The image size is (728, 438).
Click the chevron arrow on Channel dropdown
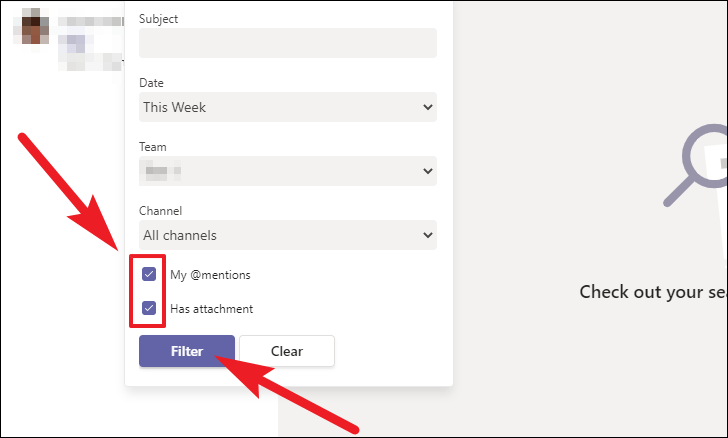pos(428,235)
